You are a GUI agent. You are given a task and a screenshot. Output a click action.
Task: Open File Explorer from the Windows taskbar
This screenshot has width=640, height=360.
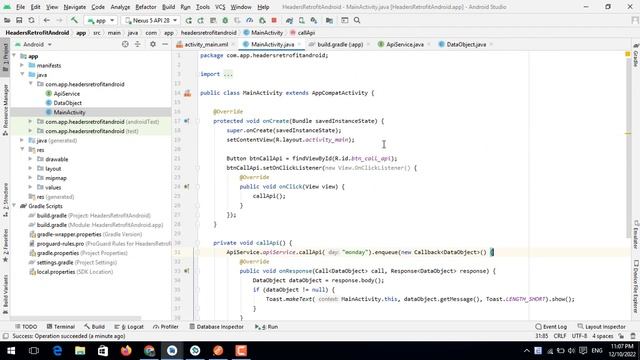(80, 351)
